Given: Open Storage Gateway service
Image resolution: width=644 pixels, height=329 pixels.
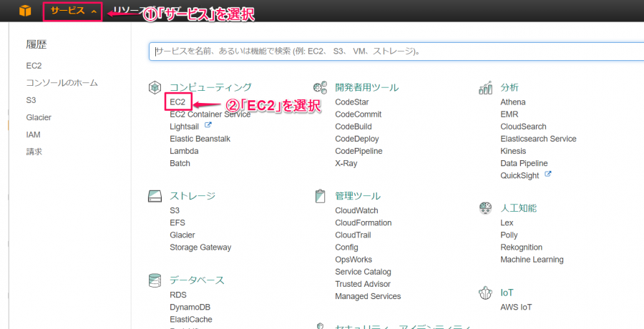Looking at the screenshot, I should 200,247.
